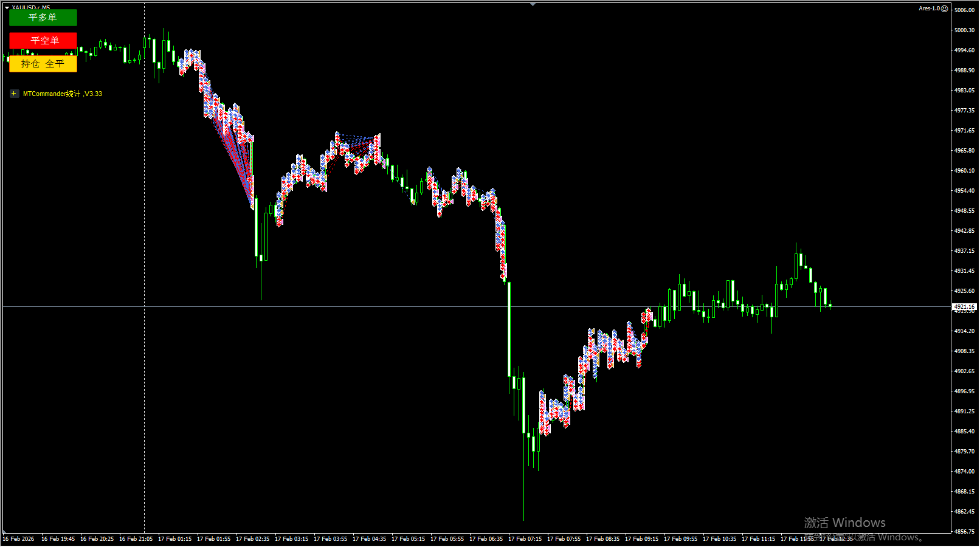Click the 17 Feb 02:35 time label
Image resolution: width=980 pixels, height=547 pixels.
pos(253,539)
